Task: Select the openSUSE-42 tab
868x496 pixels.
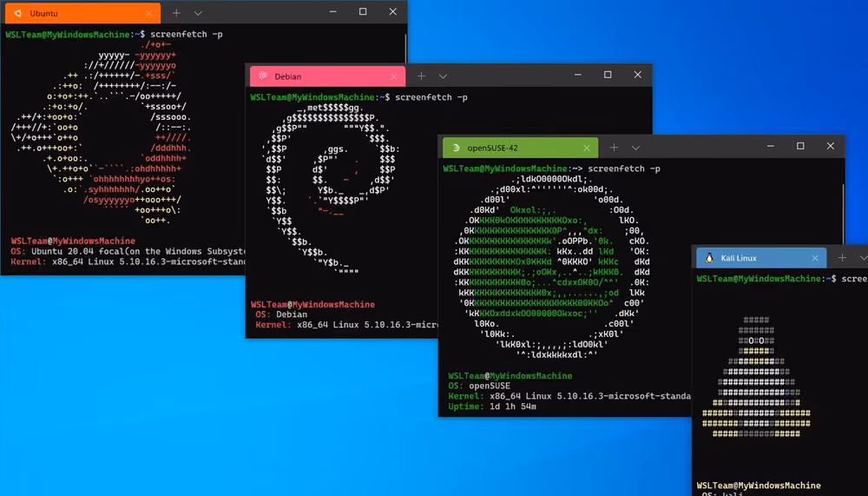Action: click(520, 148)
